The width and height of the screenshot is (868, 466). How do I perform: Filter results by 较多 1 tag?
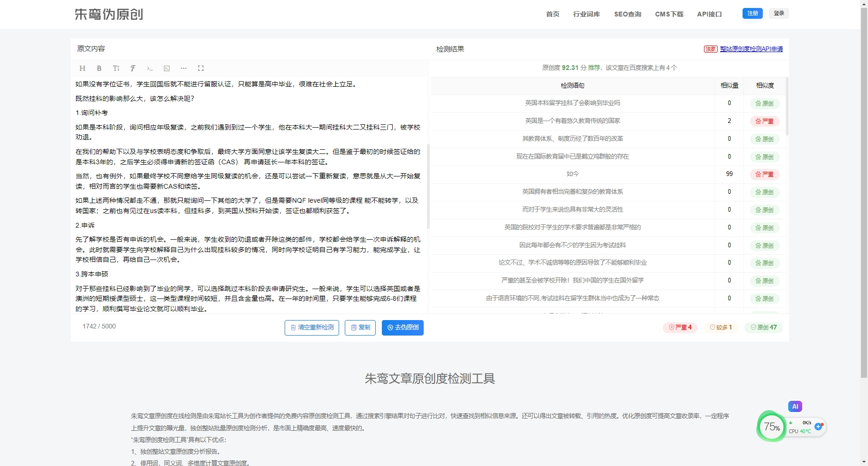click(721, 327)
